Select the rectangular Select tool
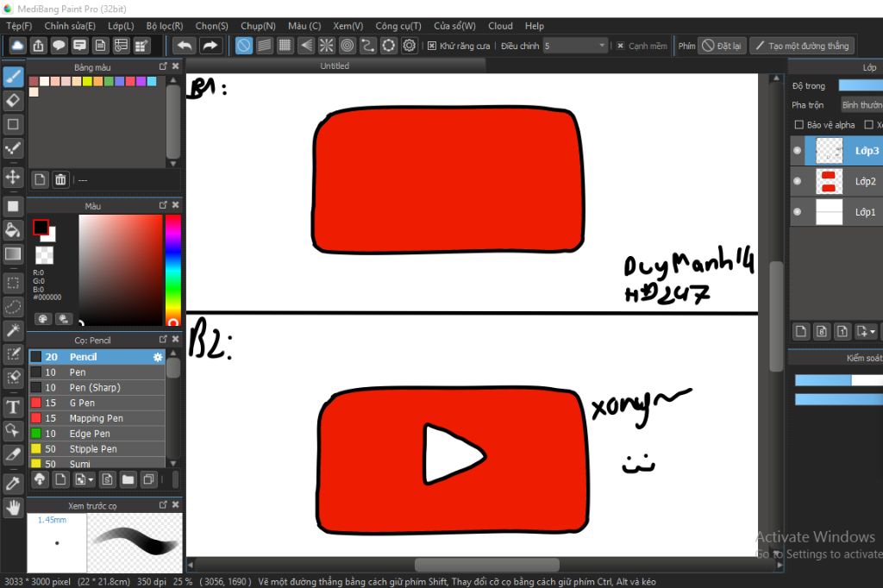The height and width of the screenshot is (588, 883). pos(13,283)
